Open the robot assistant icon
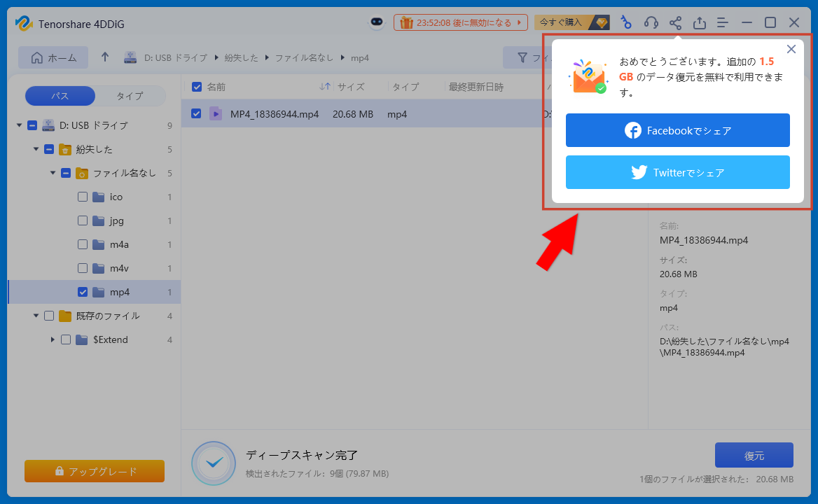 [377, 22]
